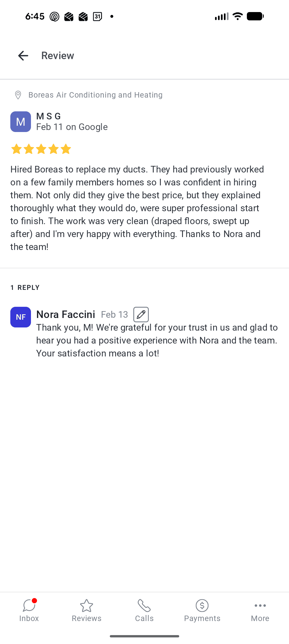The height and width of the screenshot is (644, 289).
Task: Tap the NF avatar of Nora Faccini
Action: [x=21, y=317]
